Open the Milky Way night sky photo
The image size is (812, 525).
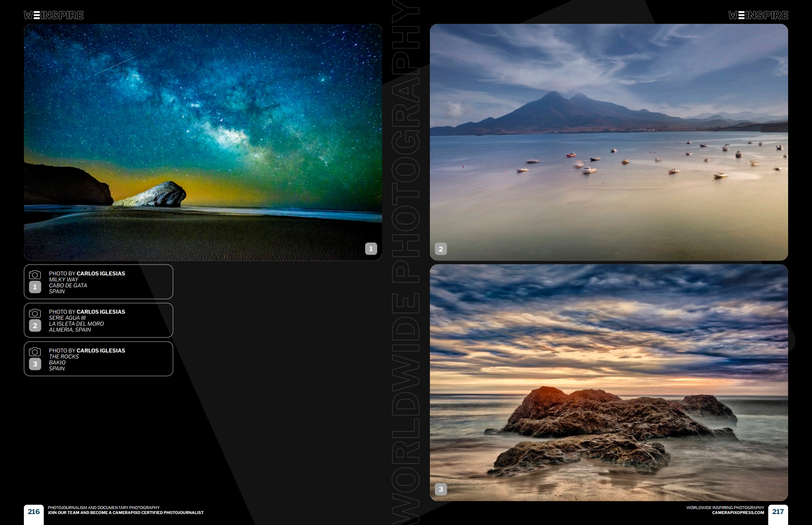[x=203, y=142]
